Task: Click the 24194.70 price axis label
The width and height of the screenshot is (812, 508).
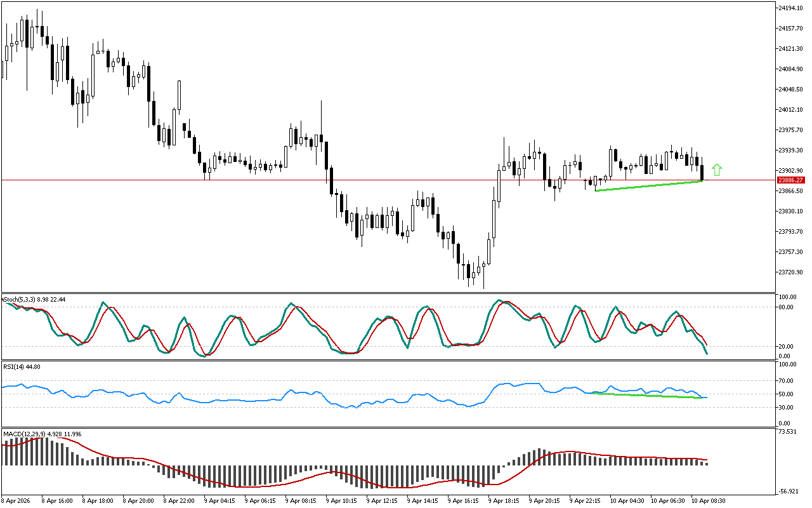Action: click(x=790, y=8)
